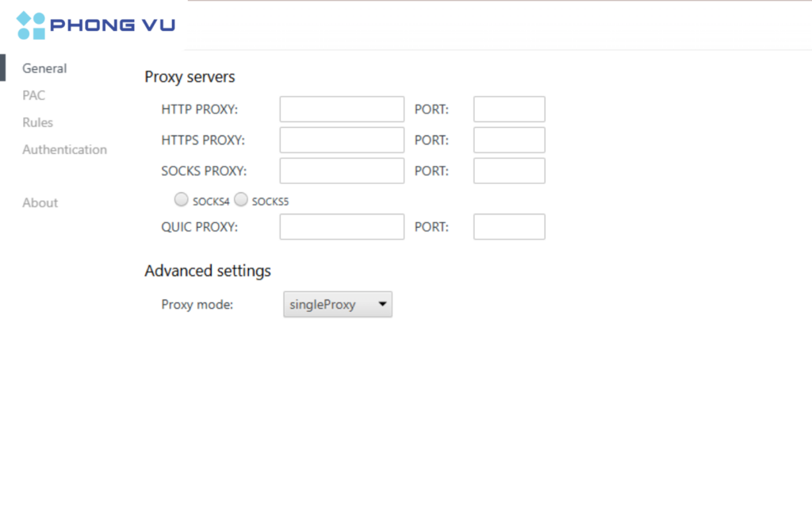
Task: Open the Rules section
Action: point(37,122)
